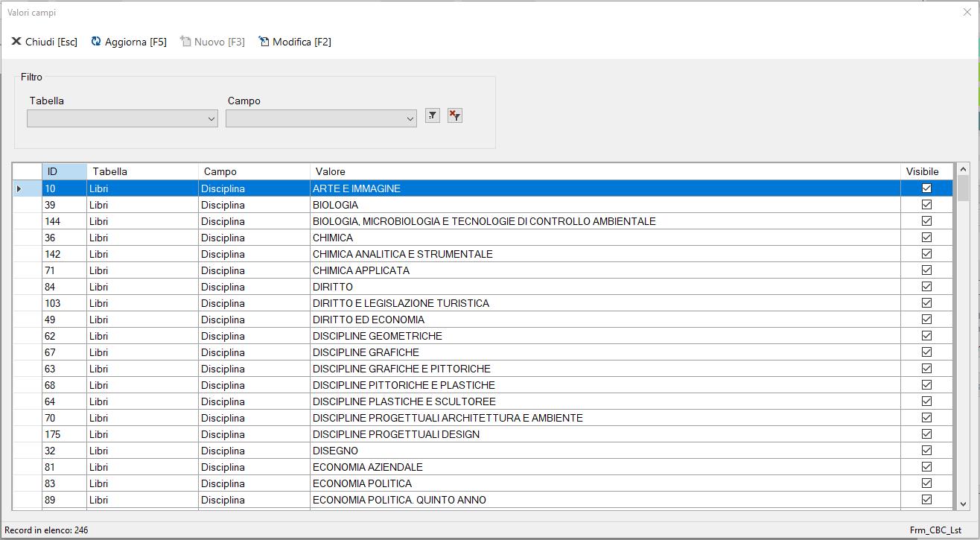Select BIOLOGIA, MICROBIOLOGIA E TECNOLOGIE value cell
The width and height of the screenshot is (980, 540).
point(605,221)
